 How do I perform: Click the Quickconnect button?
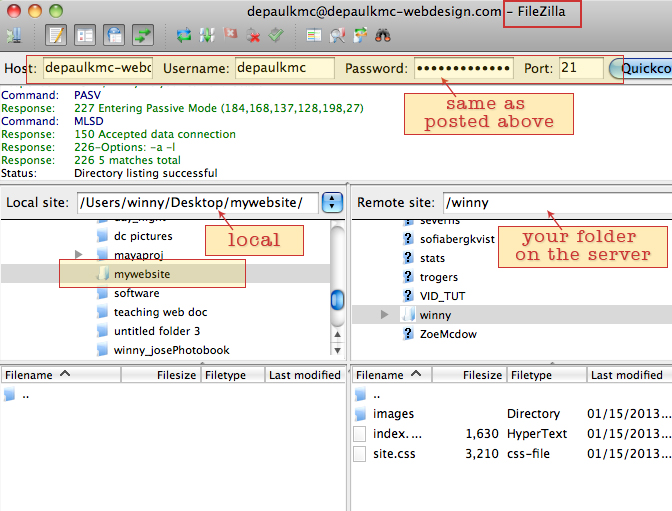point(640,68)
